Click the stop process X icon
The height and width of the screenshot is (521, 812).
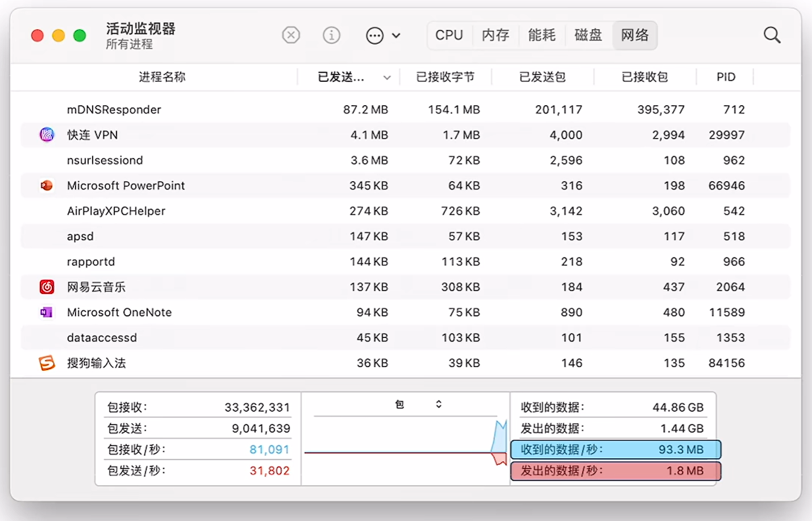point(291,35)
